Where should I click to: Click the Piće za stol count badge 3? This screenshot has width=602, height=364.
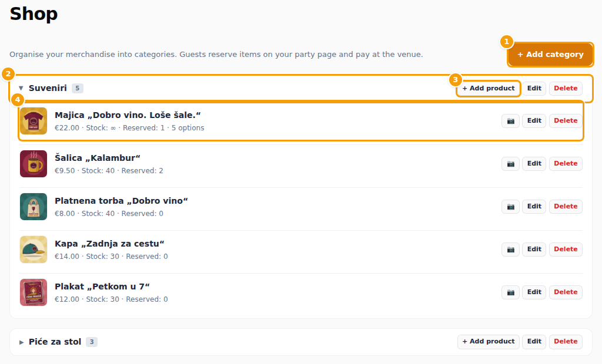pyautogui.click(x=91, y=342)
